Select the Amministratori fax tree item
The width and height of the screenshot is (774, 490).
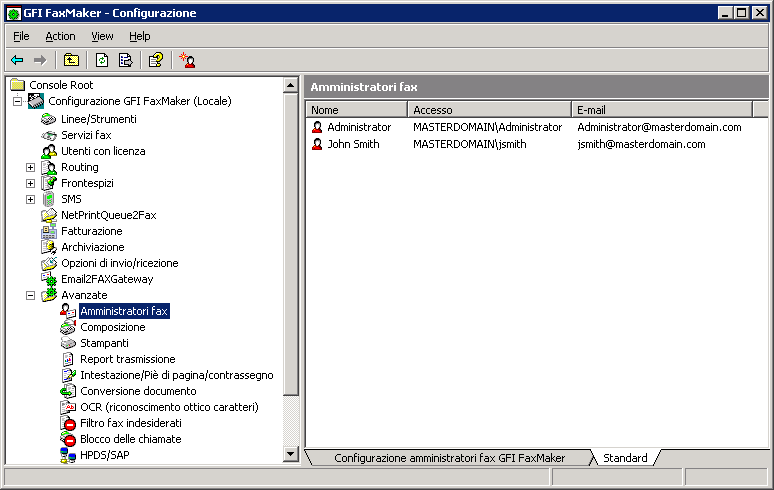tap(124, 311)
